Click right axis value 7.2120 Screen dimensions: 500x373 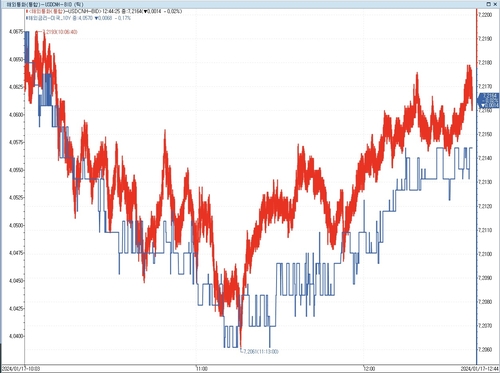(485, 206)
